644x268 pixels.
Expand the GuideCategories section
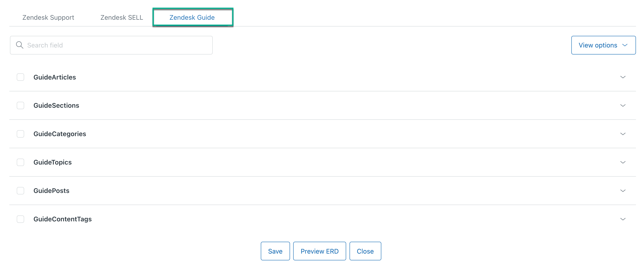click(x=623, y=134)
